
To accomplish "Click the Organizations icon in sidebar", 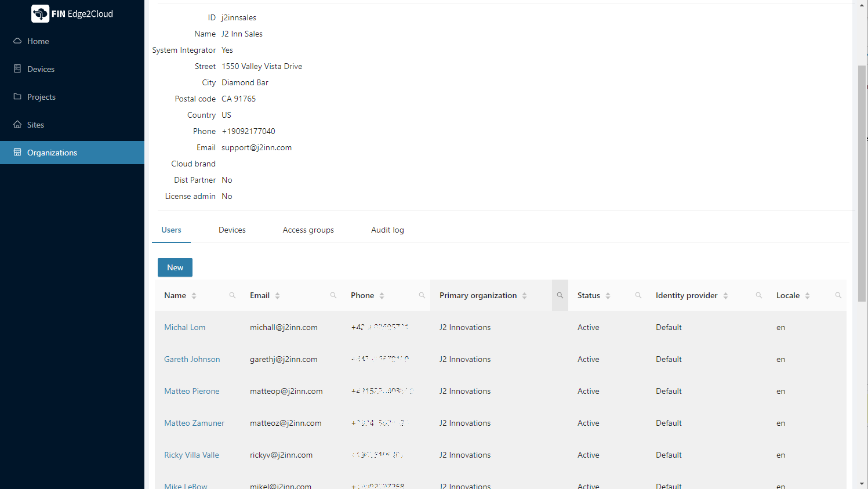I will point(17,153).
